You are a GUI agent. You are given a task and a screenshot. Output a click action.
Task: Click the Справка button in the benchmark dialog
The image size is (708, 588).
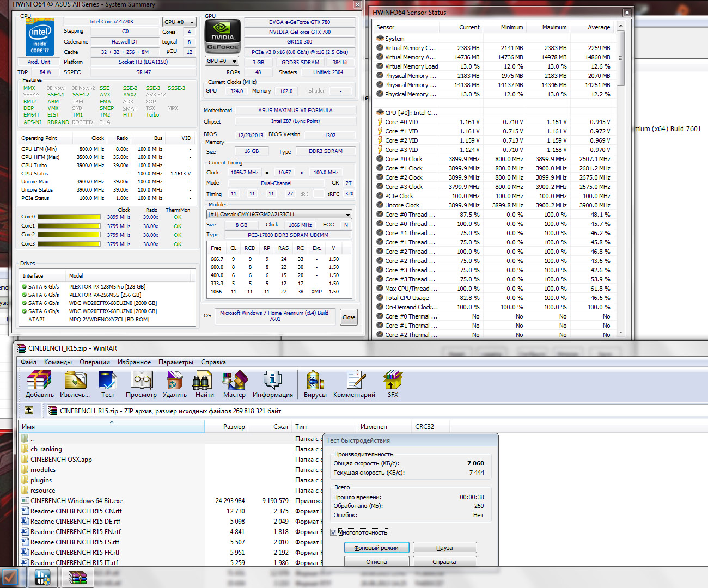444,562
